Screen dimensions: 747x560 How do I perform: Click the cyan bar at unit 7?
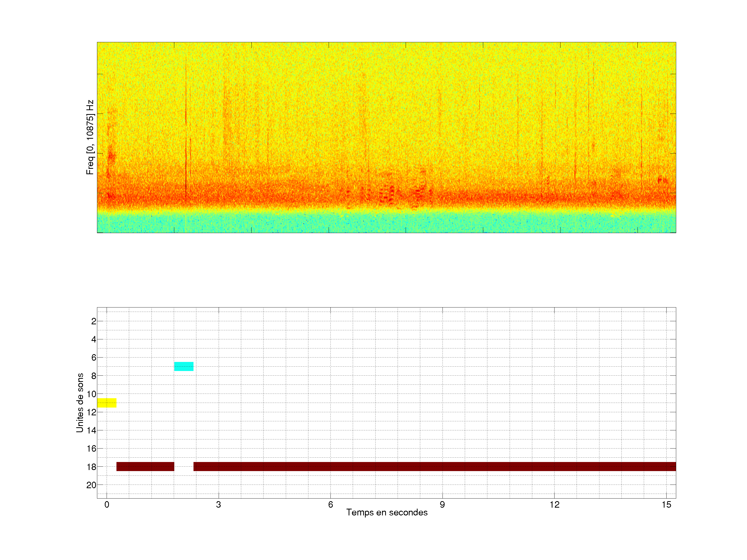pyautogui.click(x=184, y=366)
